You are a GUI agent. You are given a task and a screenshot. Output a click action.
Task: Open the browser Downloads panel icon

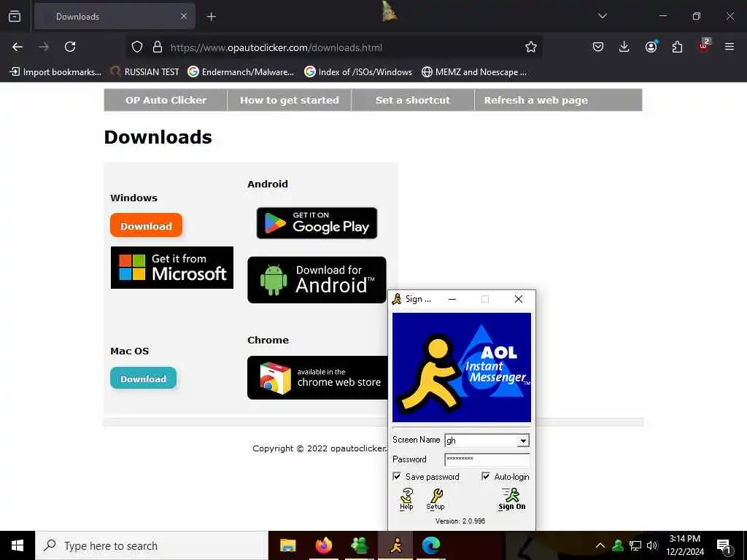tap(624, 47)
